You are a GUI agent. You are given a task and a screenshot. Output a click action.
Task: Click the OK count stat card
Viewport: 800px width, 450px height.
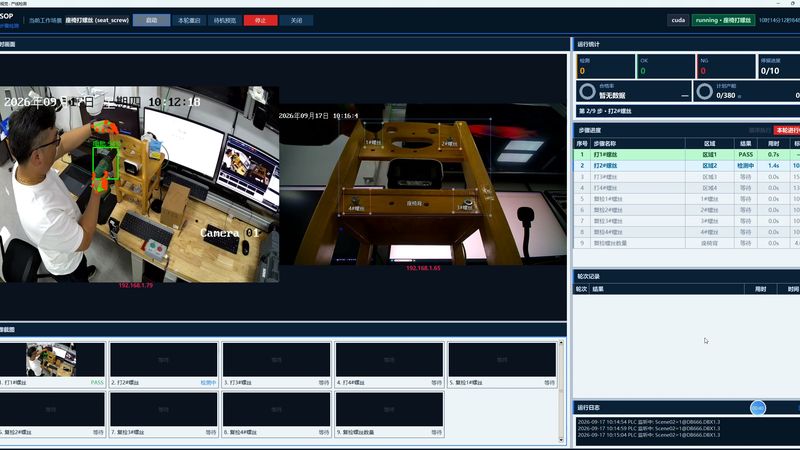tap(666, 66)
